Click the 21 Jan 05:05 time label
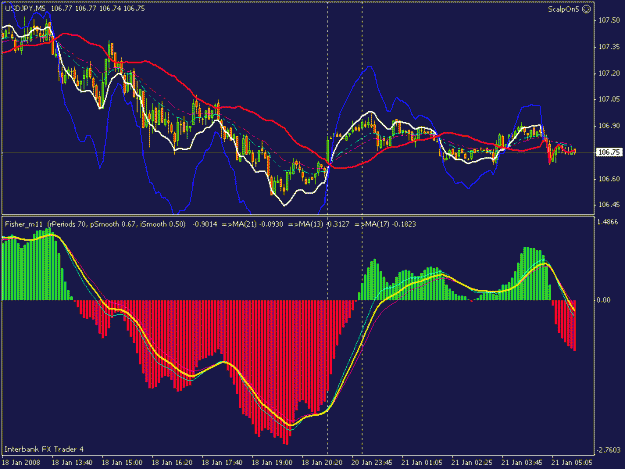The width and height of the screenshot is (625, 469). pos(572,463)
